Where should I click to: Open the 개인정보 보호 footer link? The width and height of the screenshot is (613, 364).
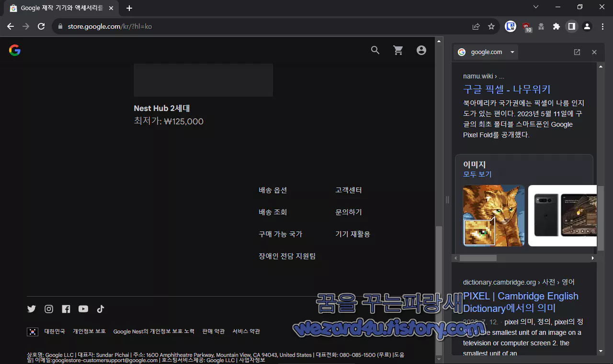point(90,331)
